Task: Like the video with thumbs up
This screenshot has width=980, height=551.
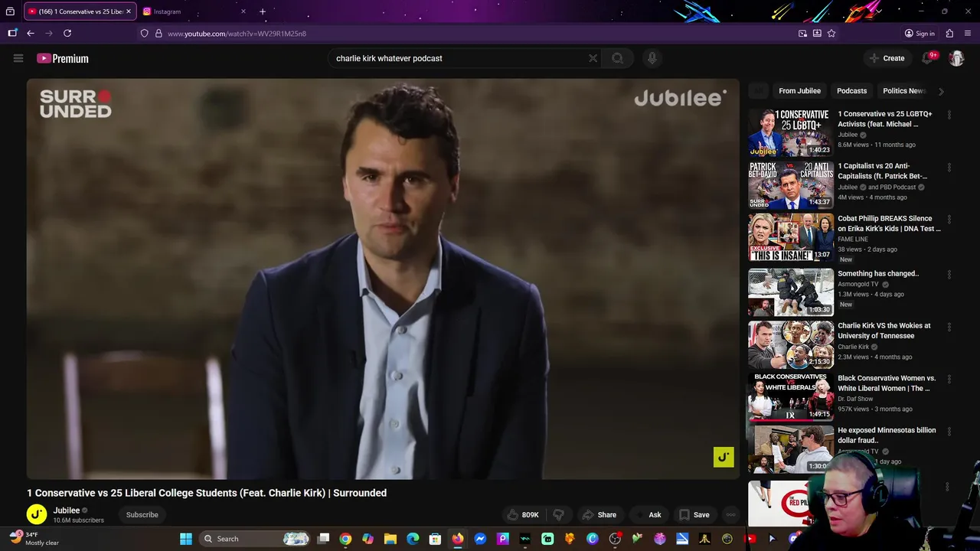Action: point(523,515)
